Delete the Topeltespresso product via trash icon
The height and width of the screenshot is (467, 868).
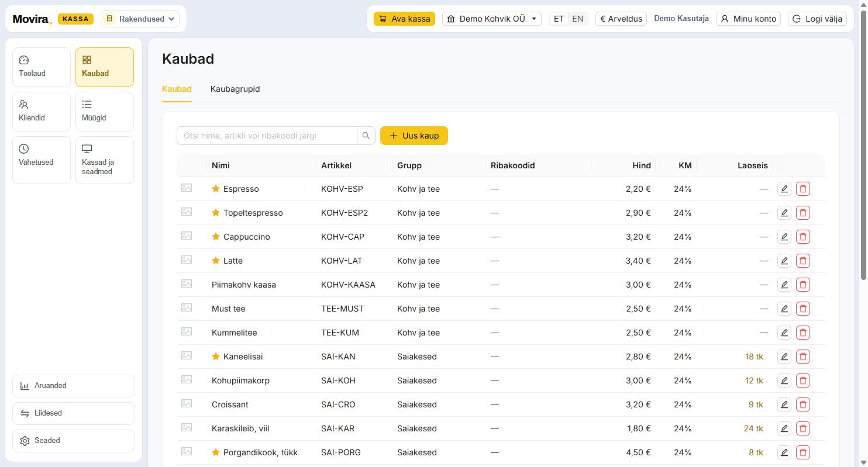pos(803,213)
